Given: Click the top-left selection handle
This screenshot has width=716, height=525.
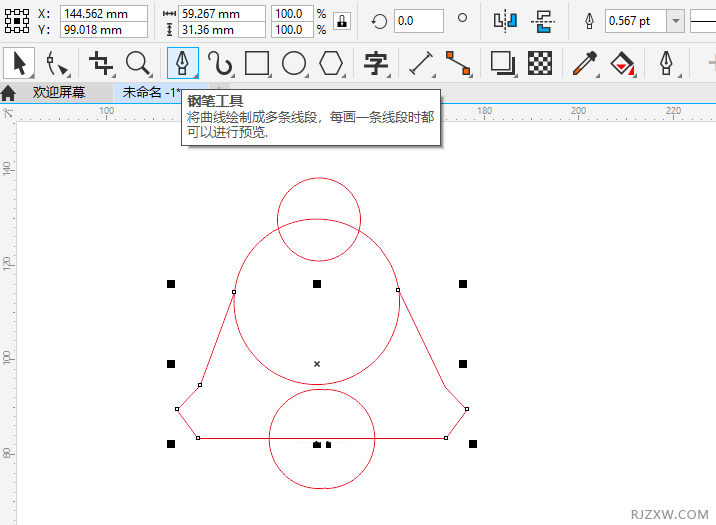Looking at the screenshot, I should click(x=171, y=284).
